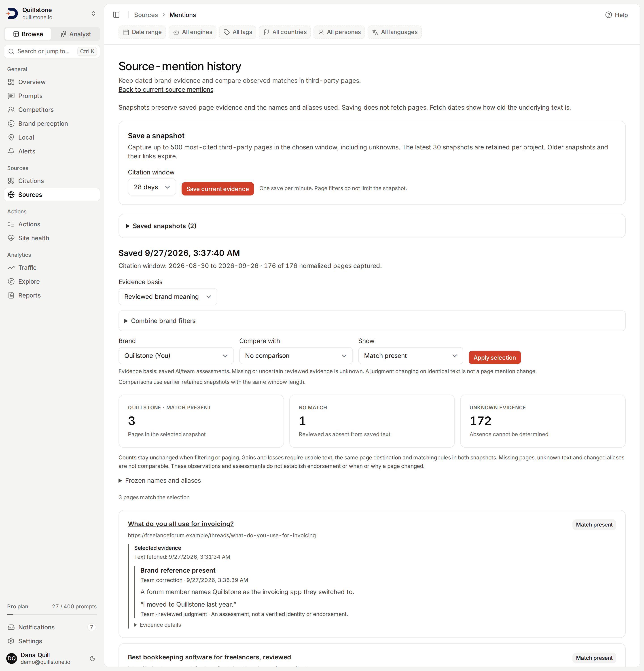Open Show Match present dropdown

click(411, 356)
